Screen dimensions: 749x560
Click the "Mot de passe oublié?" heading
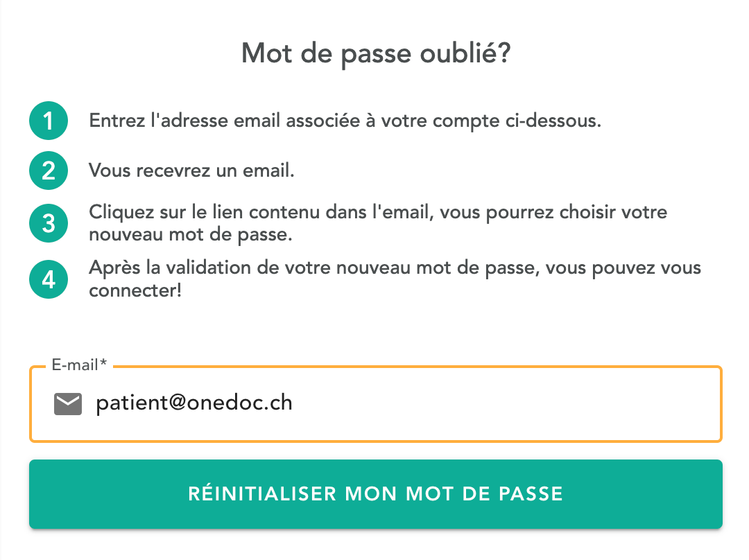(x=375, y=54)
